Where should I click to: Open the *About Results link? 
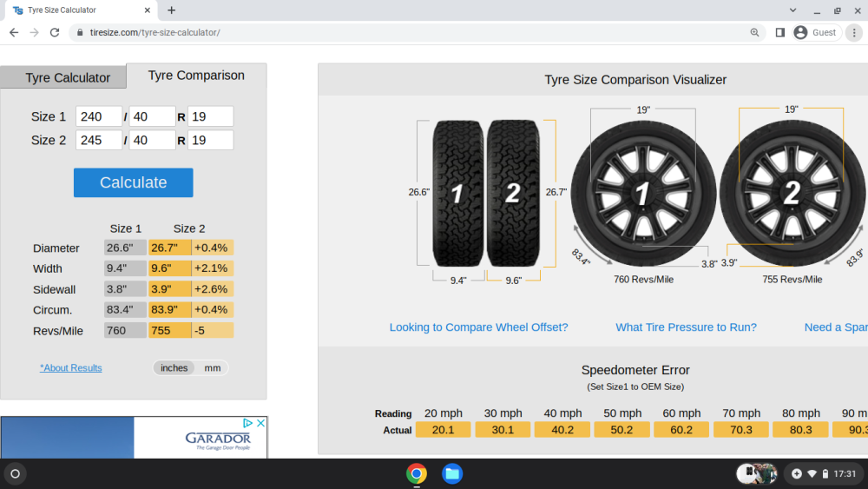click(x=71, y=367)
